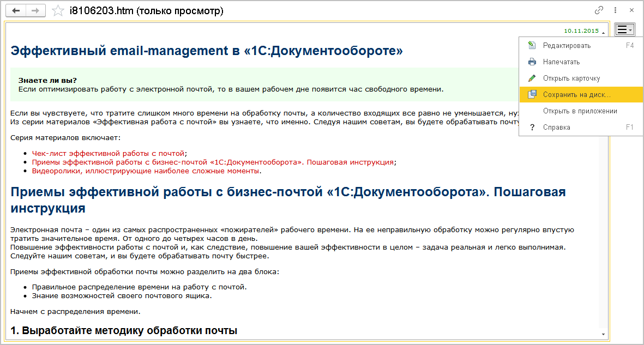Open the three-dot window options menu
This screenshot has width=644, height=345.
pyautogui.click(x=615, y=10)
